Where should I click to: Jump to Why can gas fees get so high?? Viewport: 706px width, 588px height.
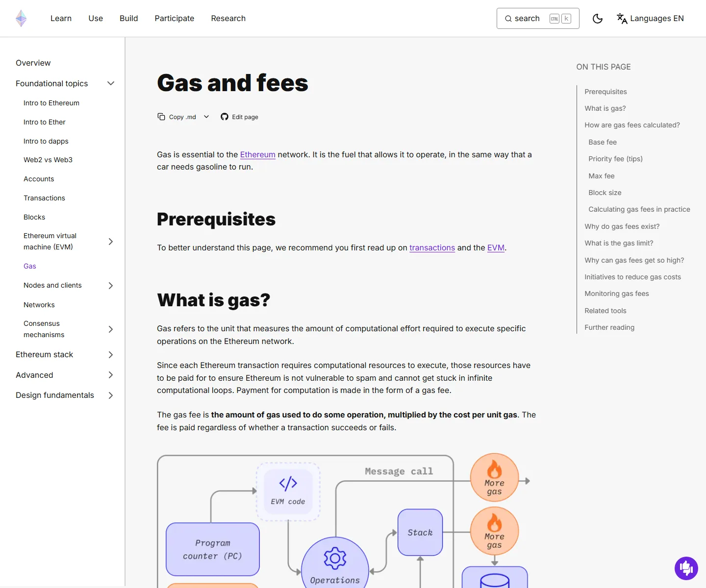[634, 260]
